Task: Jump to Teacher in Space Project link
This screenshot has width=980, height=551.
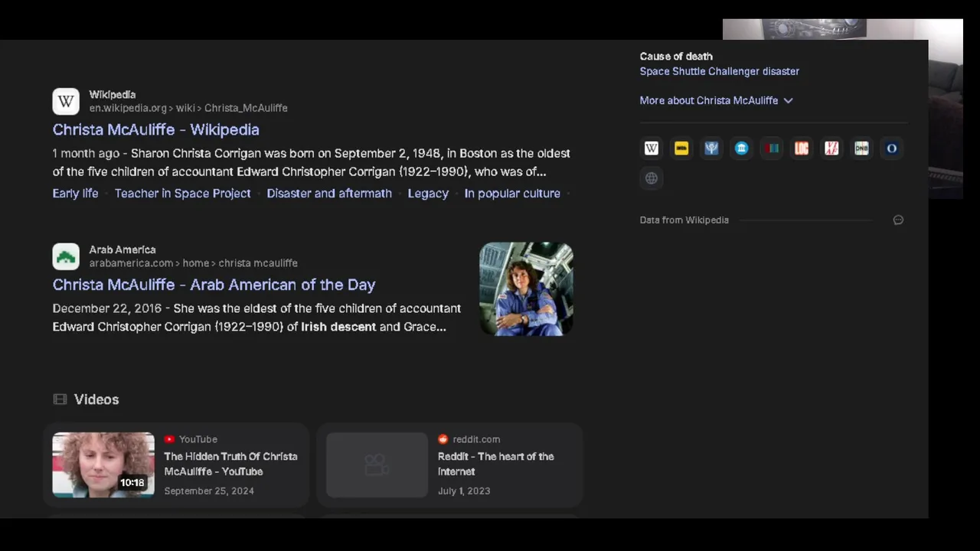Action: coord(182,194)
